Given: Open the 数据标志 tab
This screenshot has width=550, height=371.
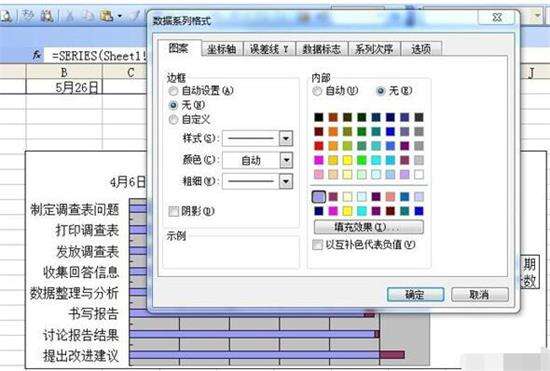Looking at the screenshot, I should 321,49.
